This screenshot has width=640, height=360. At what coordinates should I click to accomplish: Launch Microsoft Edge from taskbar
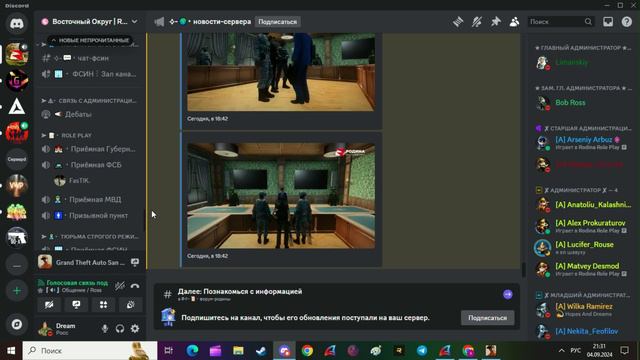click(192, 351)
